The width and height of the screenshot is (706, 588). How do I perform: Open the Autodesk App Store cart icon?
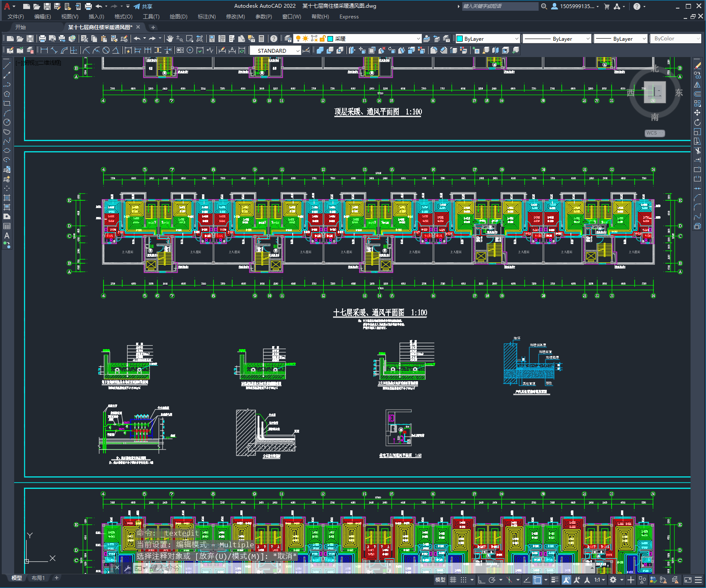(x=606, y=6)
